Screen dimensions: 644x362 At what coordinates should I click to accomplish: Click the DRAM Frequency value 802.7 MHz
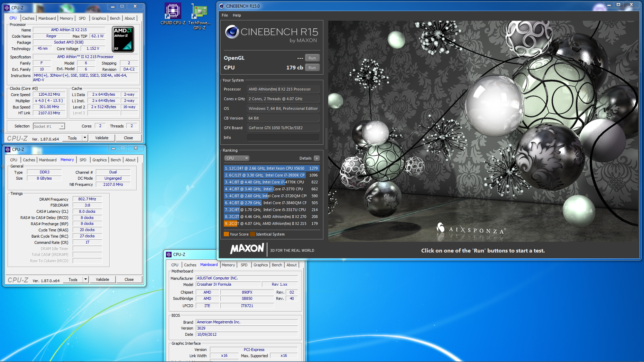(87, 199)
